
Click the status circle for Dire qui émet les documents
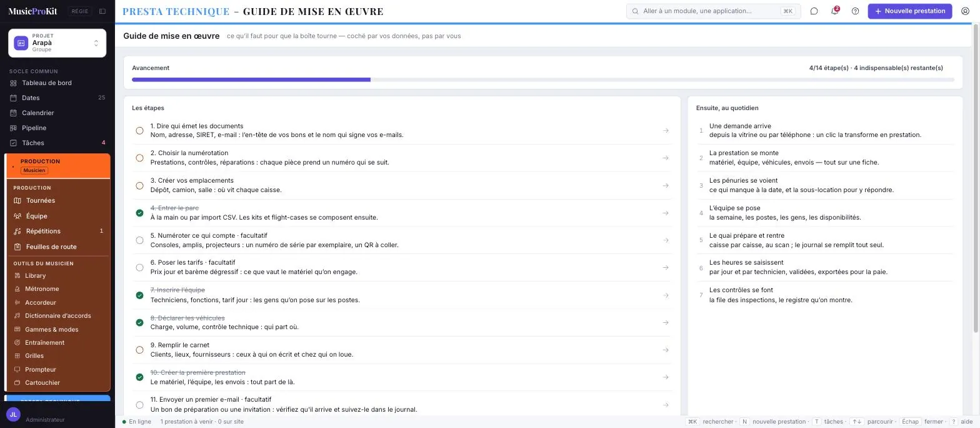click(139, 131)
